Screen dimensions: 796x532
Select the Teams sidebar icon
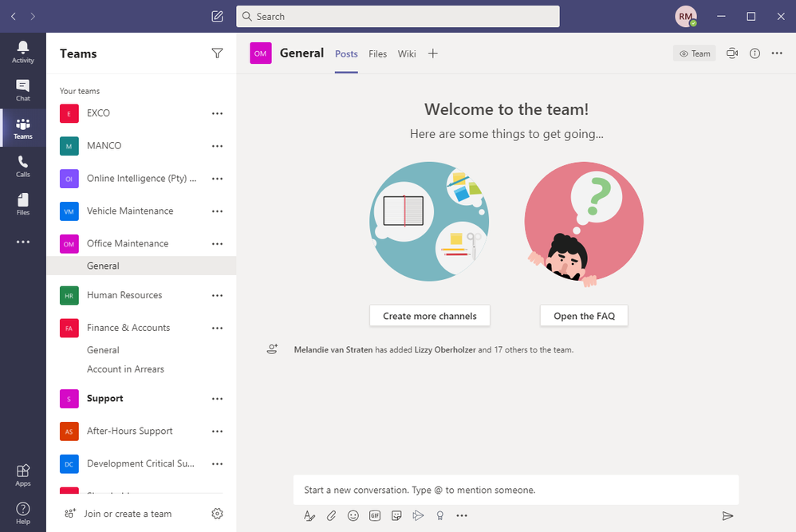coord(23,128)
